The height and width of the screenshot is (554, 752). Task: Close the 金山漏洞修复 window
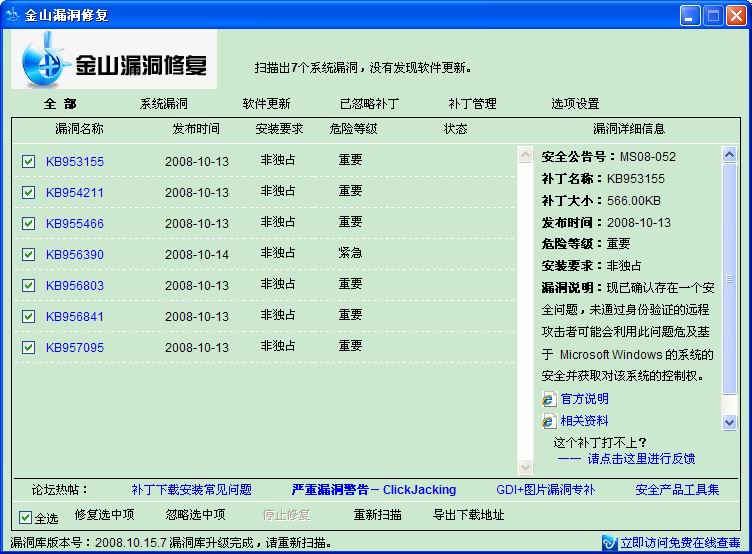click(x=736, y=16)
